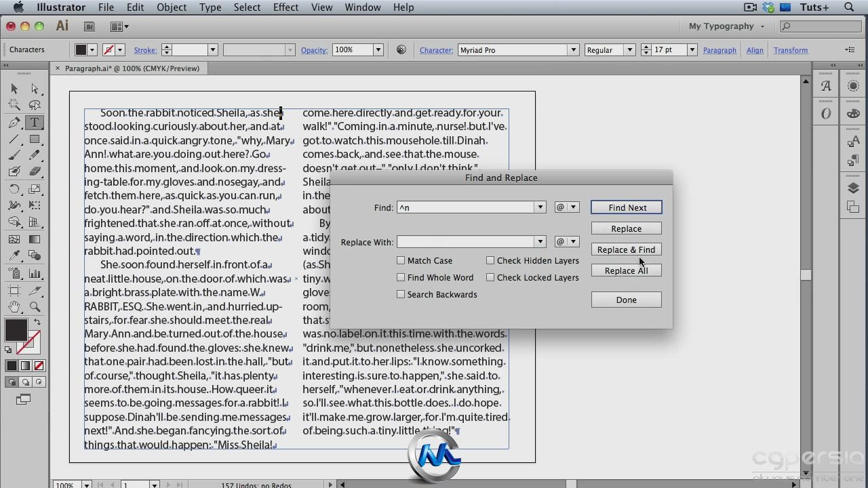Enable Find Whole Word checkbox

401,277
